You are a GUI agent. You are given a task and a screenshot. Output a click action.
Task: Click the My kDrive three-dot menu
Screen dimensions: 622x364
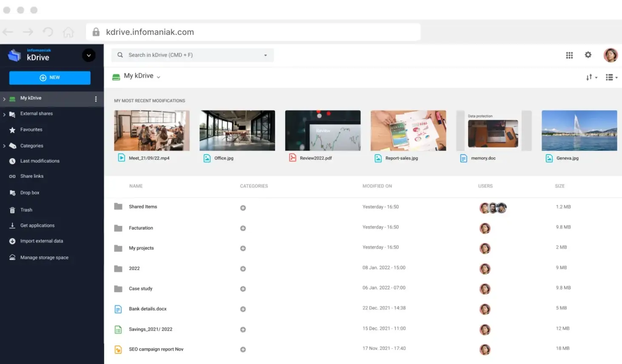pos(96,99)
